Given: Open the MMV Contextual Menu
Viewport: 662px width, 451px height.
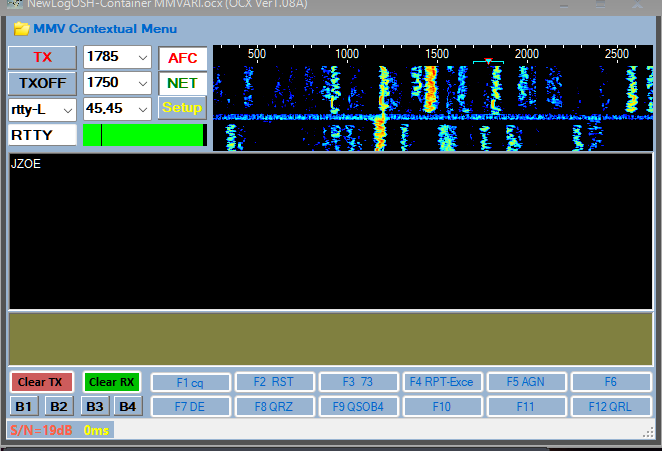Looking at the screenshot, I should point(105,29).
